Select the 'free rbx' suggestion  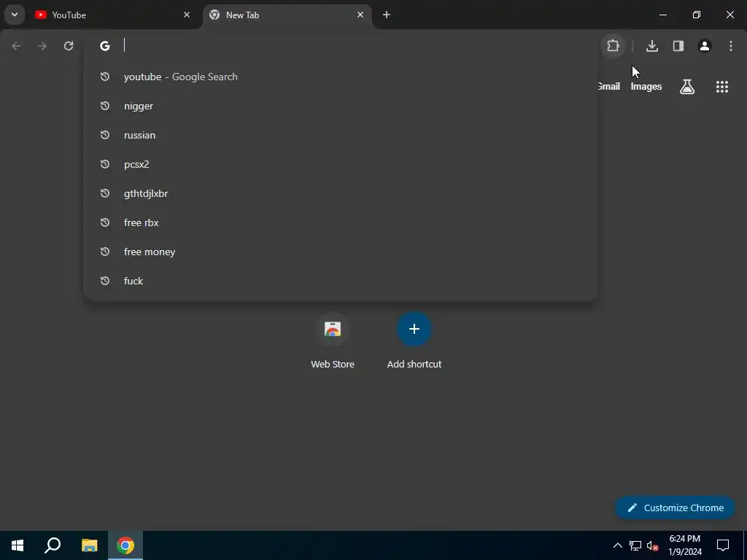click(x=341, y=222)
